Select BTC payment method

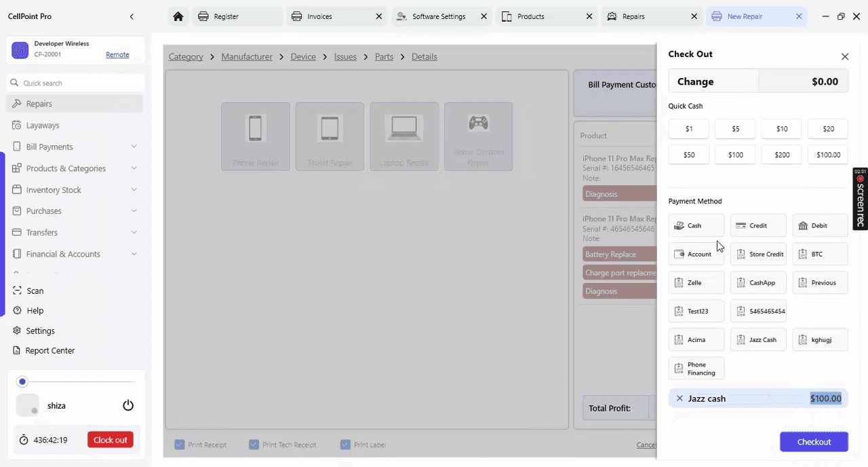click(x=820, y=254)
